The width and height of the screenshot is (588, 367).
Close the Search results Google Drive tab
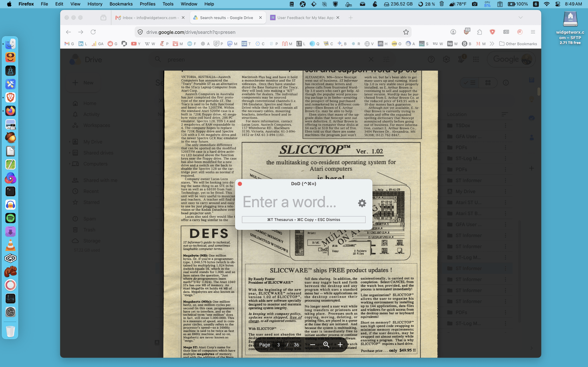(260, 18)
